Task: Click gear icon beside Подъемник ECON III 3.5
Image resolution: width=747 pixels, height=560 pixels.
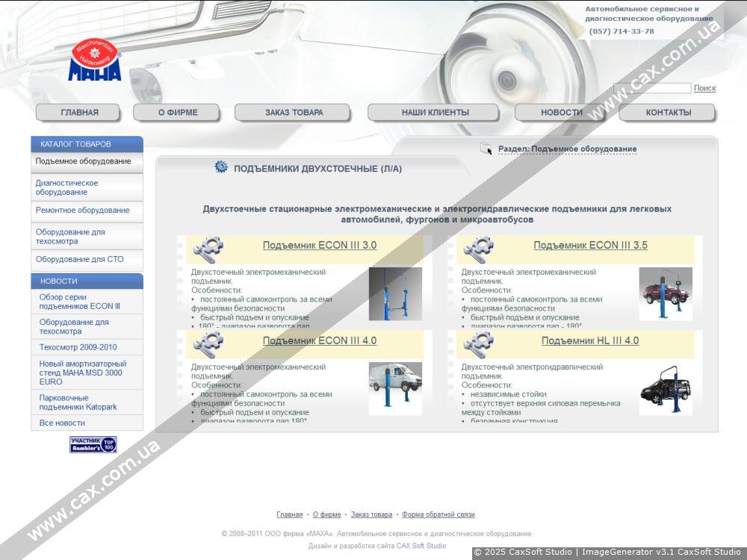Action: (477, 247)
